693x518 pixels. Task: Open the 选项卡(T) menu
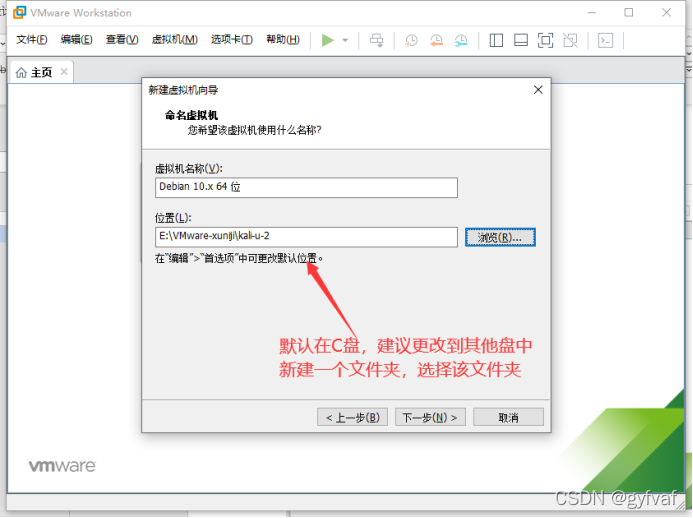[232, 40]
